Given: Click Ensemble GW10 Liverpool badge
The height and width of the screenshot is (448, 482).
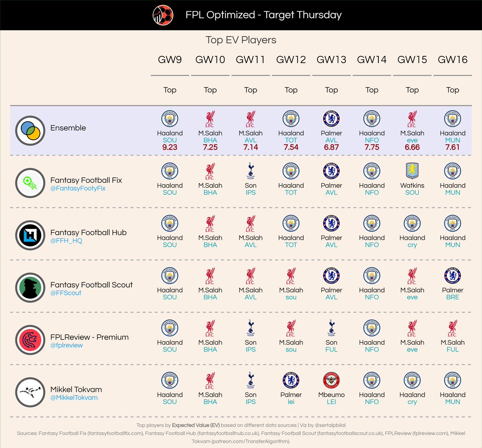Looking at the screenshot, I should click(x=210, y=119).
